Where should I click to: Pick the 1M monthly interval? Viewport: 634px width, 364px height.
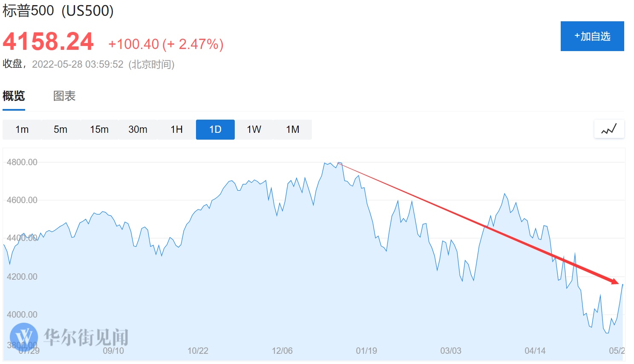click(293, 129)
